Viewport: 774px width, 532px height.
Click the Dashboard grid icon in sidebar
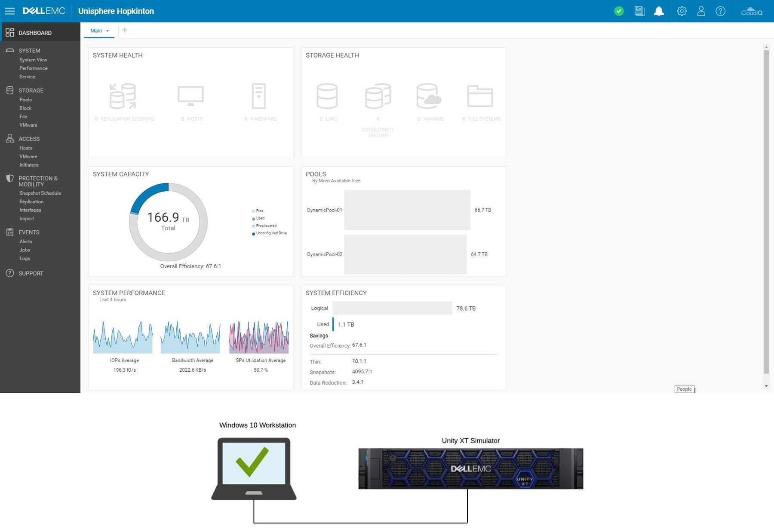point(10,33)
